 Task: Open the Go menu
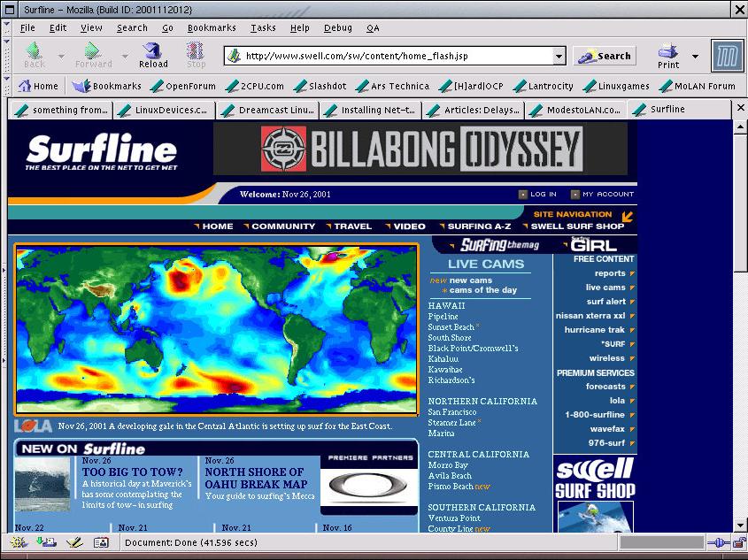[167, 27]
